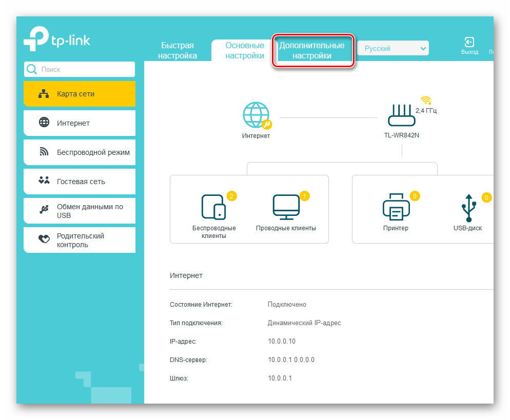
Task: Select the TL-WR842N router icon
Action: (402, 115)
